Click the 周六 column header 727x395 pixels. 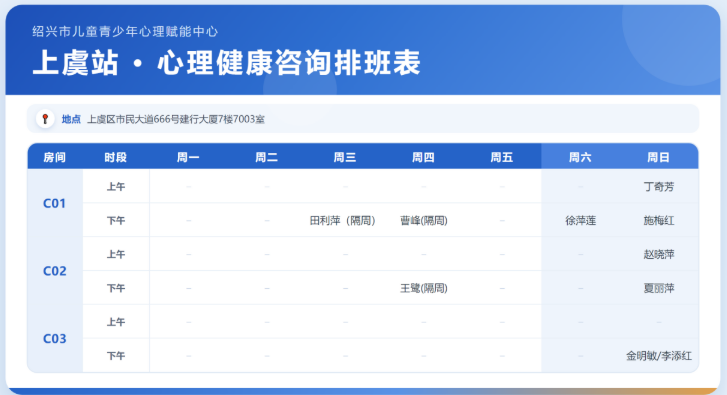pyautogui.click(x=580, y=157)
